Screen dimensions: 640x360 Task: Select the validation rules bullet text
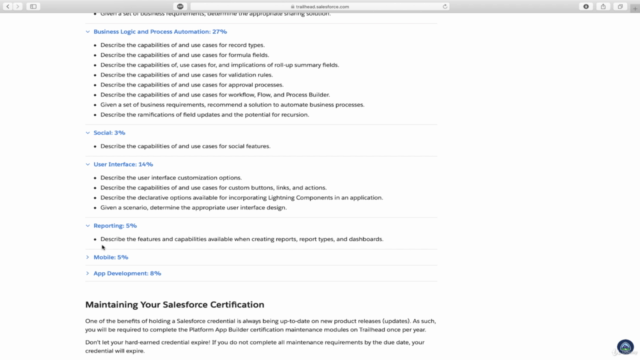187,75
